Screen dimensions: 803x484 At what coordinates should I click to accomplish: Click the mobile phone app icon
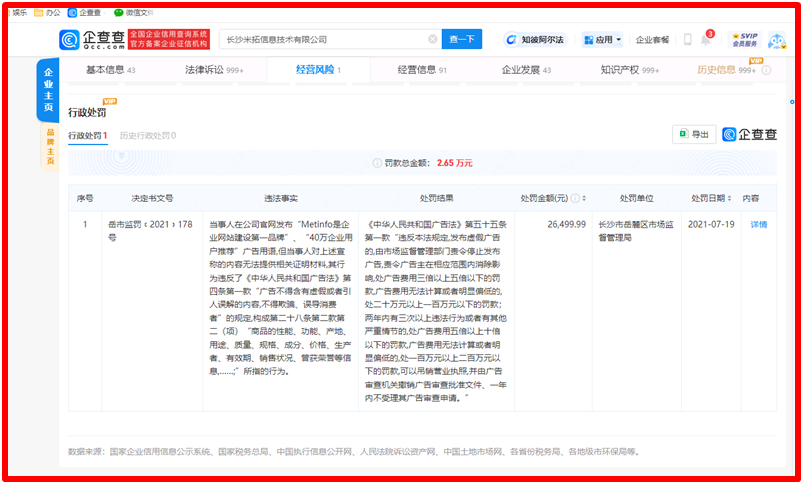pyautogui.click(x=688, y=40)
